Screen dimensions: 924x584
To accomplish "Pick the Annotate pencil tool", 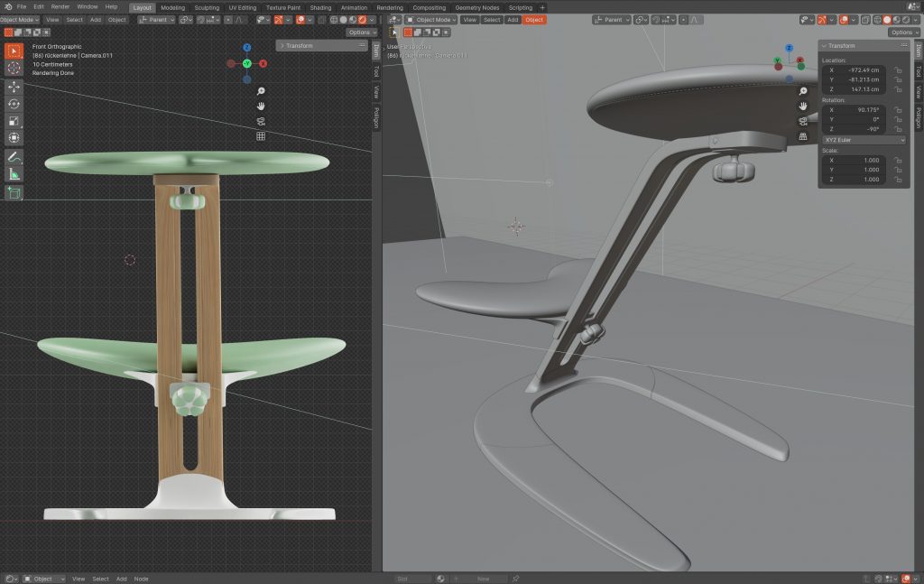I will (14, 157).
